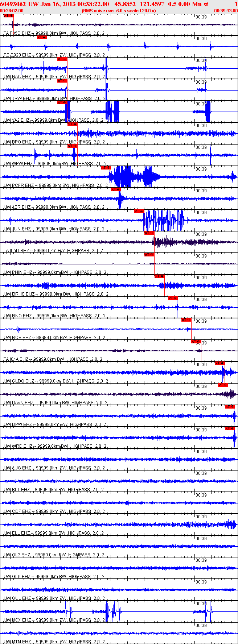Select the start time 00:38:02.00 label

click(x=12, y=11)
